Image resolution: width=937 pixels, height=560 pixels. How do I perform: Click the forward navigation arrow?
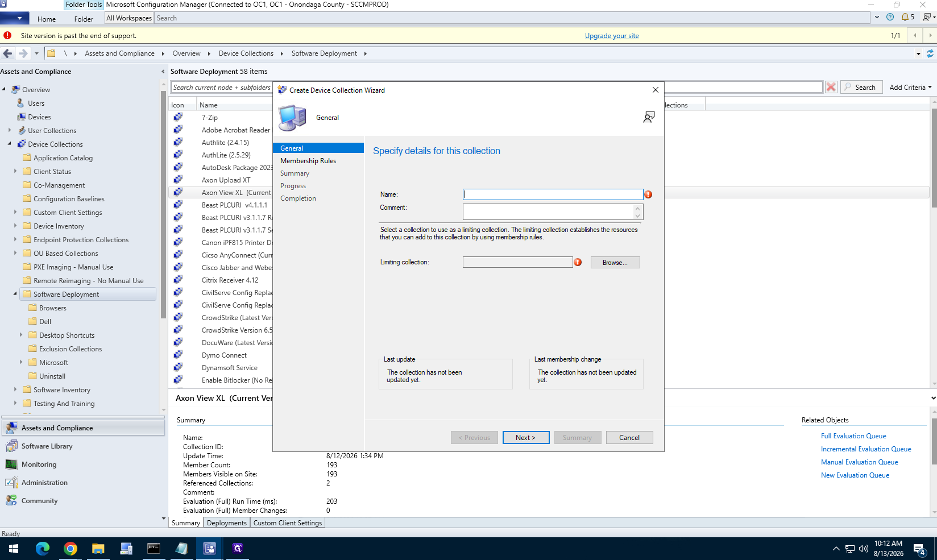click(23, 53)
